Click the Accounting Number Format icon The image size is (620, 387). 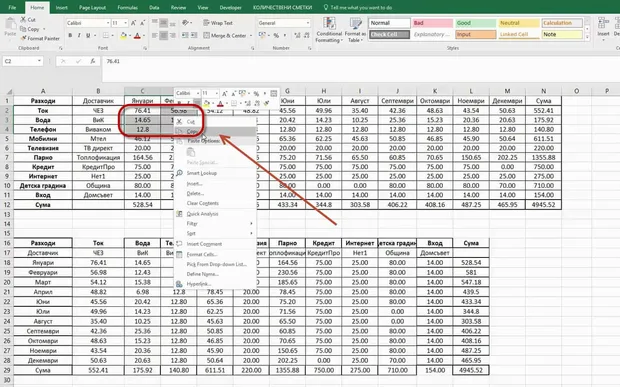pos(262,36)
